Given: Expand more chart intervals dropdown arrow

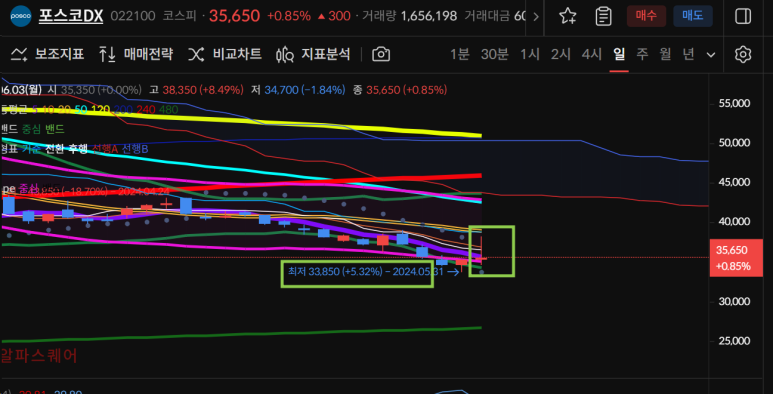Looking at the screenshot, I should coord(710,54).
